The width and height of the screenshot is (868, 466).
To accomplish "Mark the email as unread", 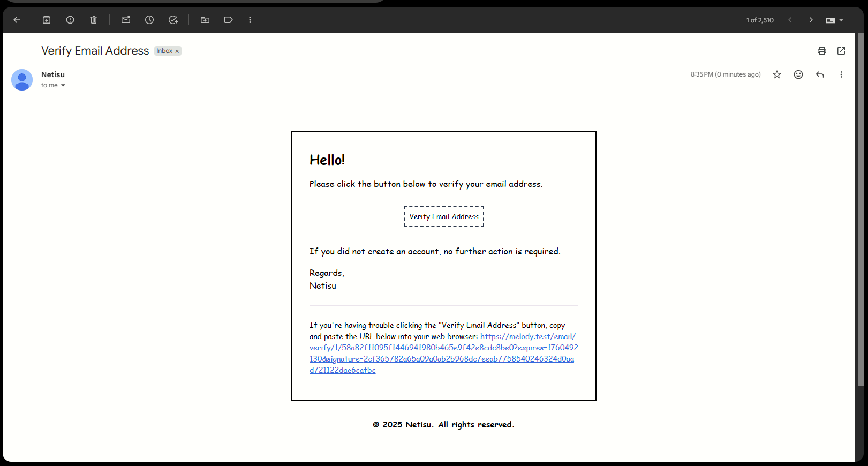I will point(126,20).
